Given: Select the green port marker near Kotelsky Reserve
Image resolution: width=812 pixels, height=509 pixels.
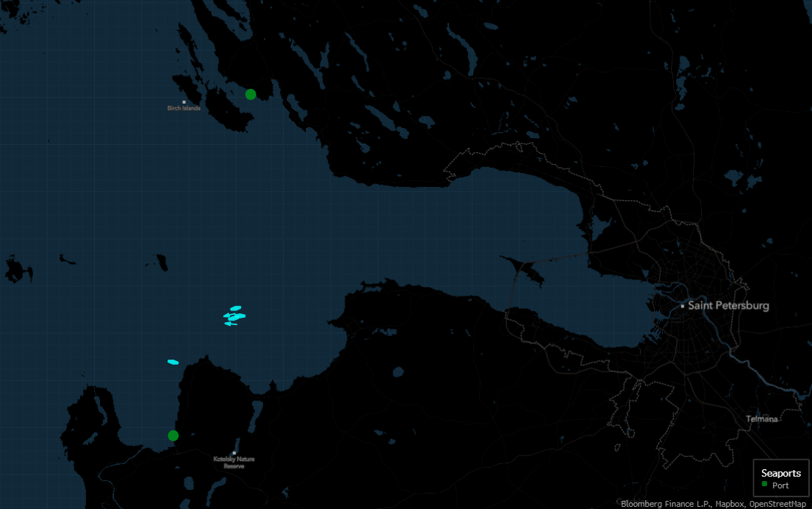Looking at the screenshot, I should (173, 435).
